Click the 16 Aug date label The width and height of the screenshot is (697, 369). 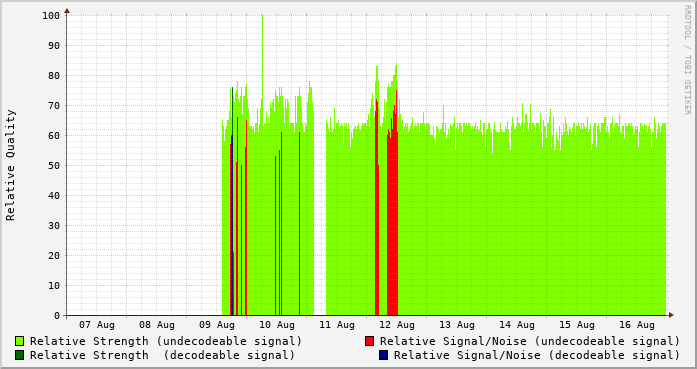[x=637, y=325]
